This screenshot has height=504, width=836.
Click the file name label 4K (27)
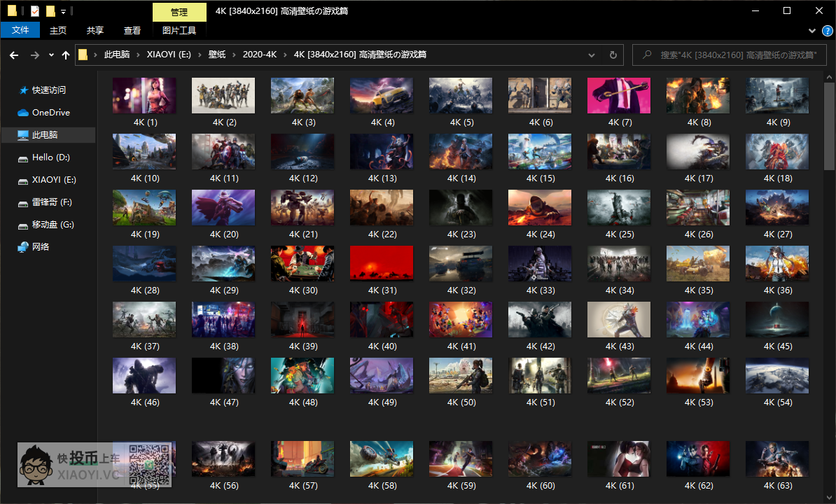coord(778,234)
